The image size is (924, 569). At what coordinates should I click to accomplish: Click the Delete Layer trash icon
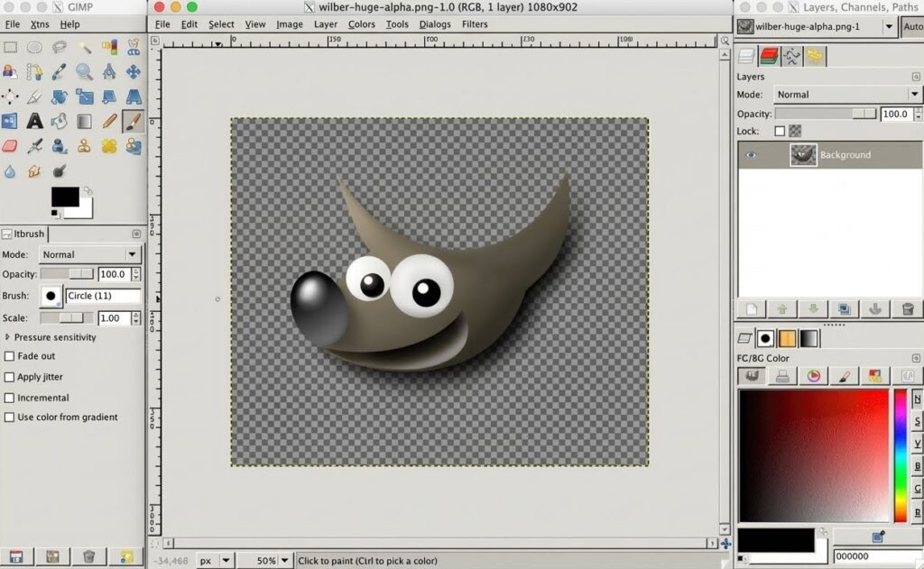tap(908, 309)
